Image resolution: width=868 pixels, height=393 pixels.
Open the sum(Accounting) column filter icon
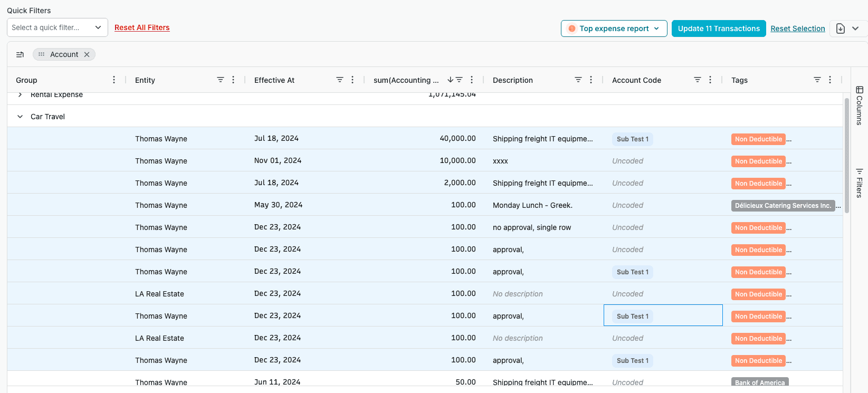point(459,80)
